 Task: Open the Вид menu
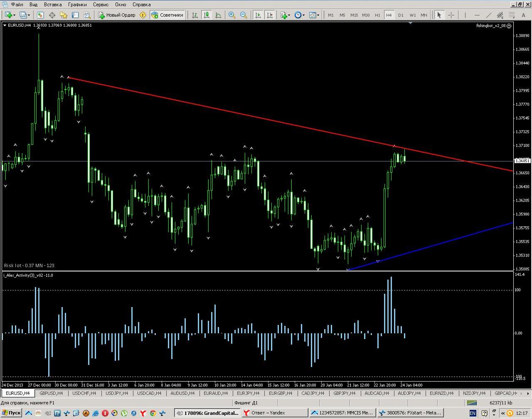(x=33, y=5)
